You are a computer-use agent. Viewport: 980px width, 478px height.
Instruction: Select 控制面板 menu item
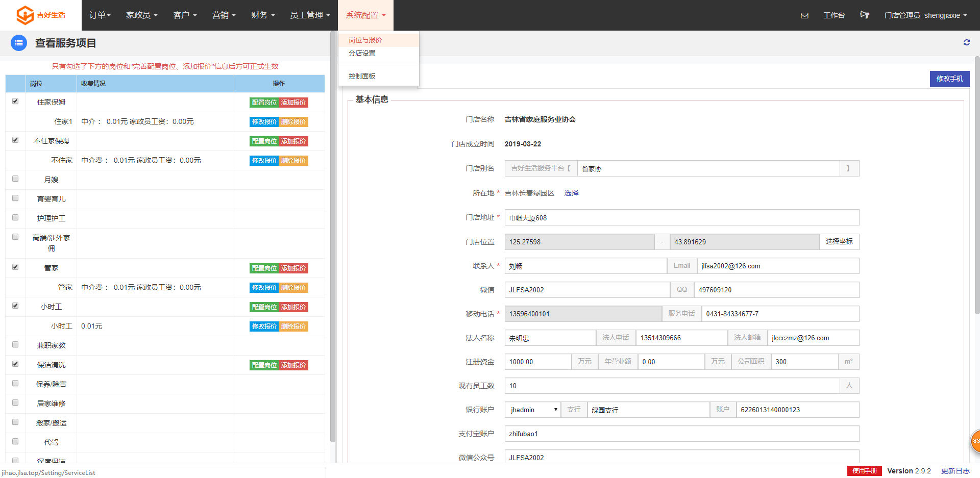pos(378,76)
